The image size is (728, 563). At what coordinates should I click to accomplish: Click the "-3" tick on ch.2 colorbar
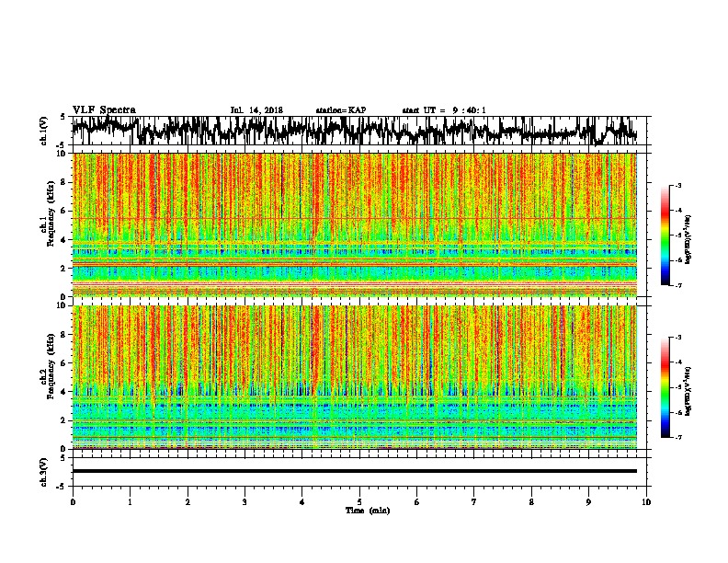[677, 338]
